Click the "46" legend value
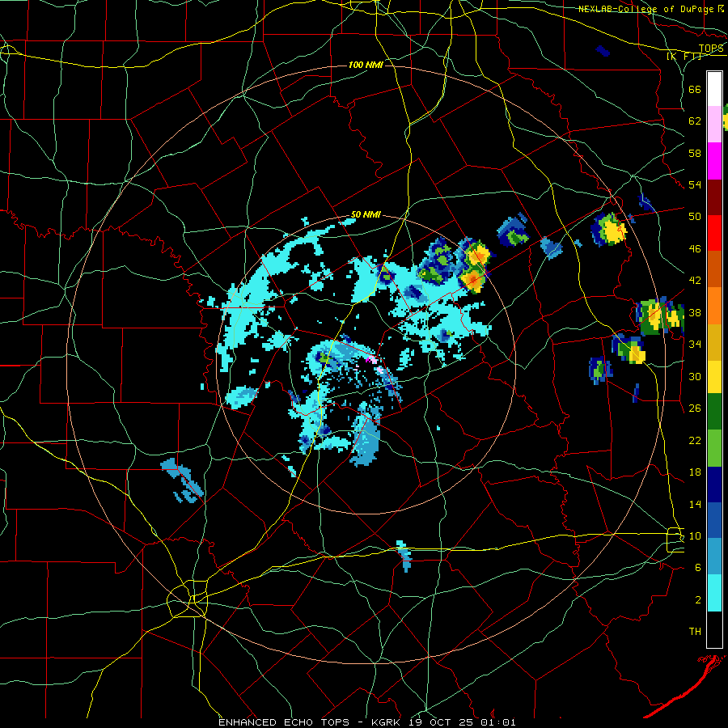Screen dimensions: 728x728 point(695,249)
